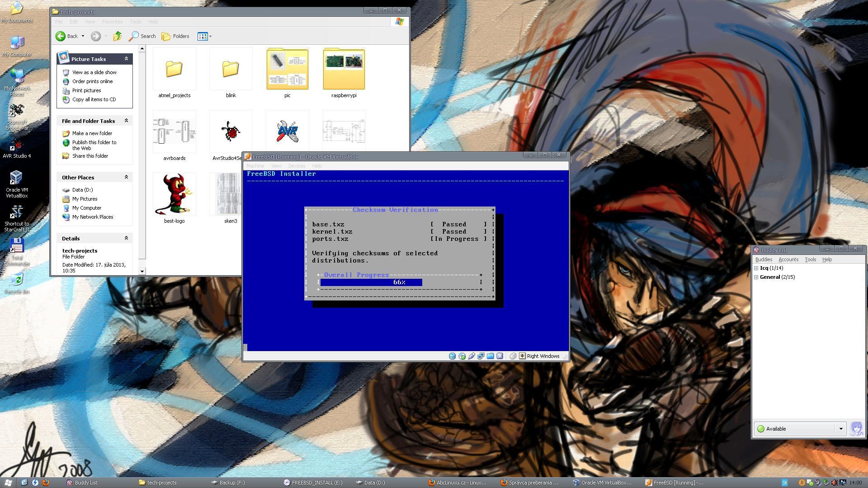Open Total Commander desktop shortcut
This screenshot has width=868, height=488.
[17, 252]
